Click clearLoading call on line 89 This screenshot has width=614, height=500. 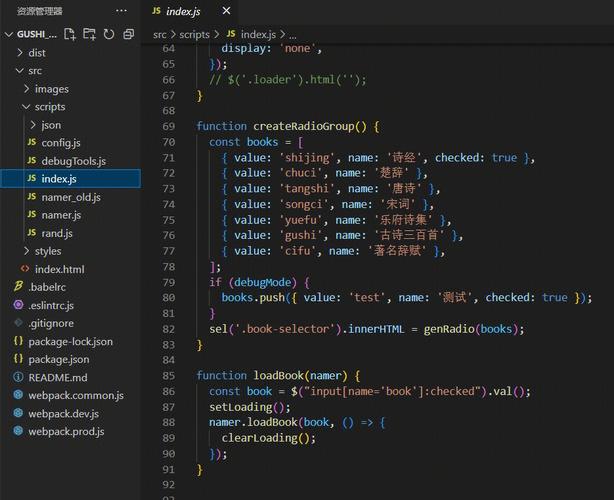[x=260, y=438]
